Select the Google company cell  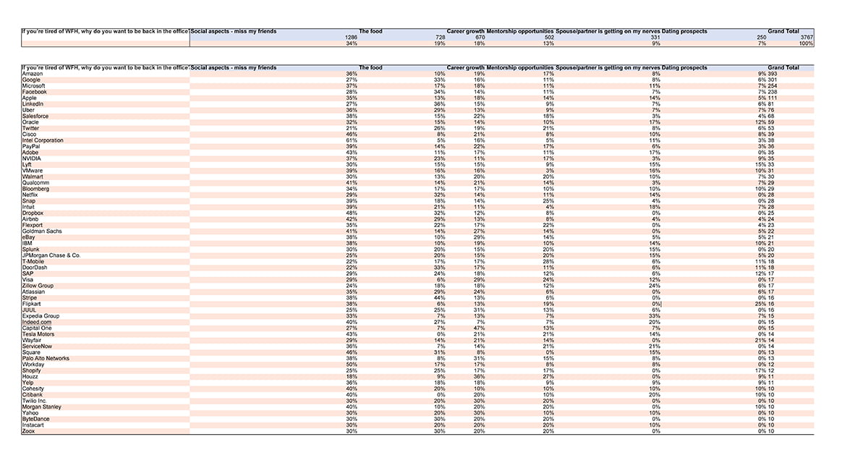(x=31, y=80)
